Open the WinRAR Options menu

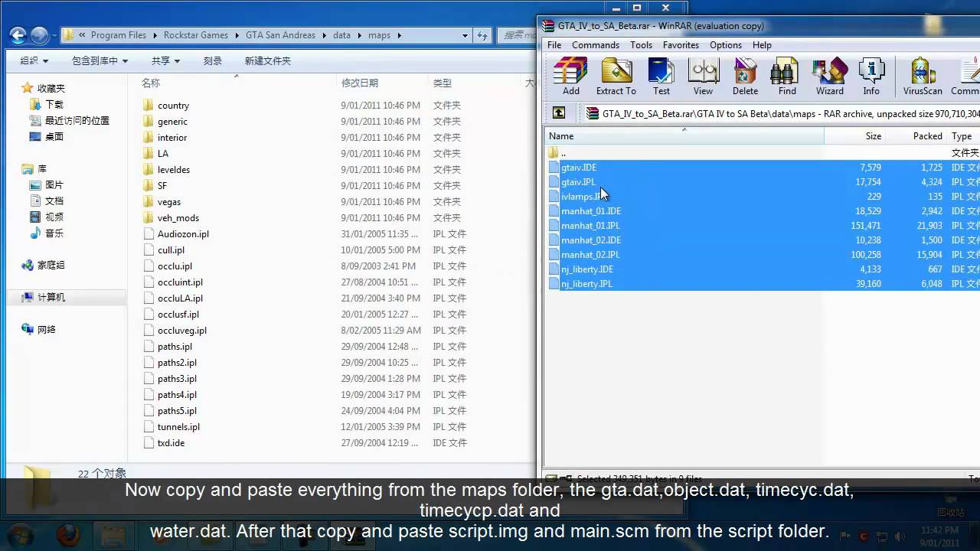tap(726, 45)
